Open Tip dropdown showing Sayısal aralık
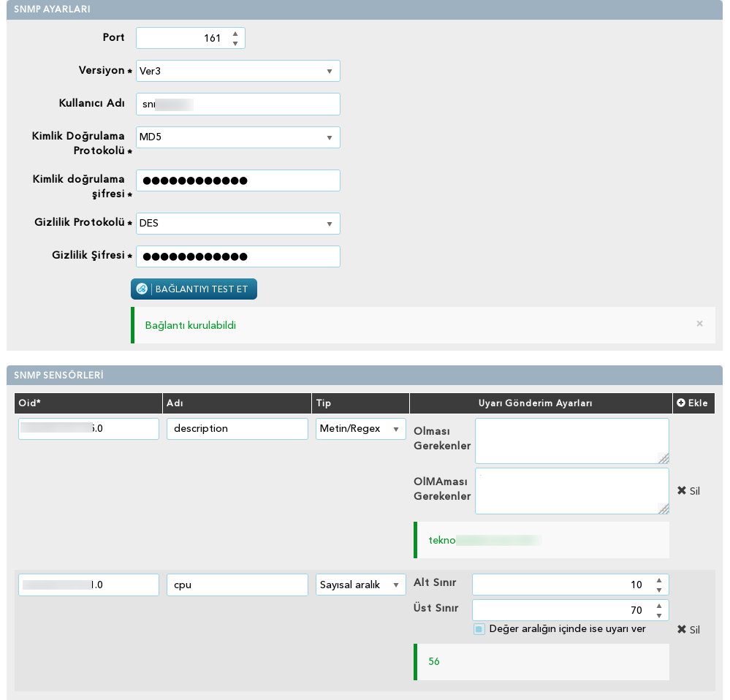Viewport: 730px width, 700px height. (361, 585)
